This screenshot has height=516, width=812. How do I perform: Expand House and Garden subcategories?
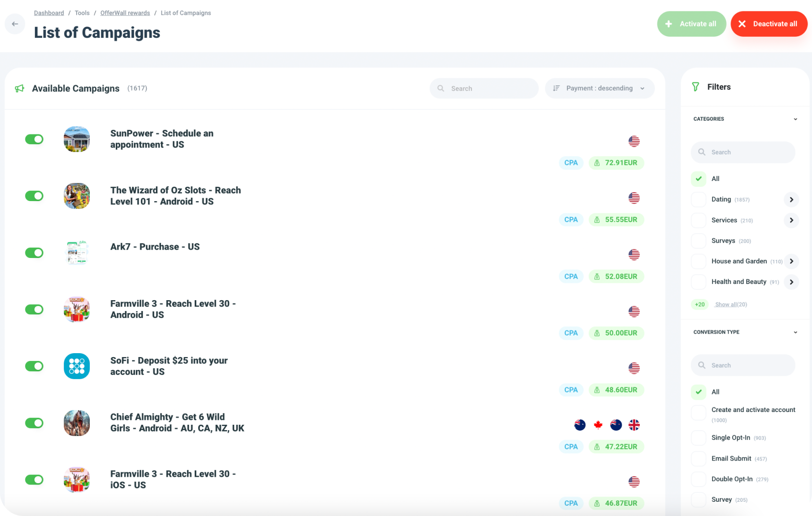point(791,261)
